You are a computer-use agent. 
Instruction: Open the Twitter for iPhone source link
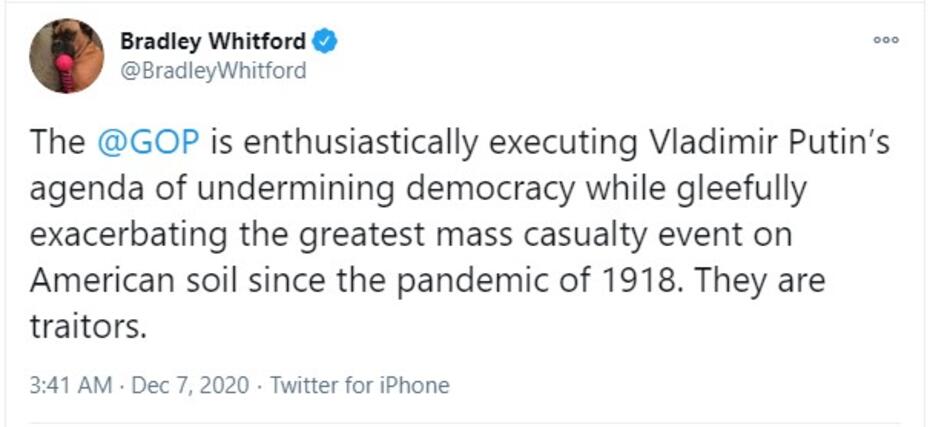point(360,385)
